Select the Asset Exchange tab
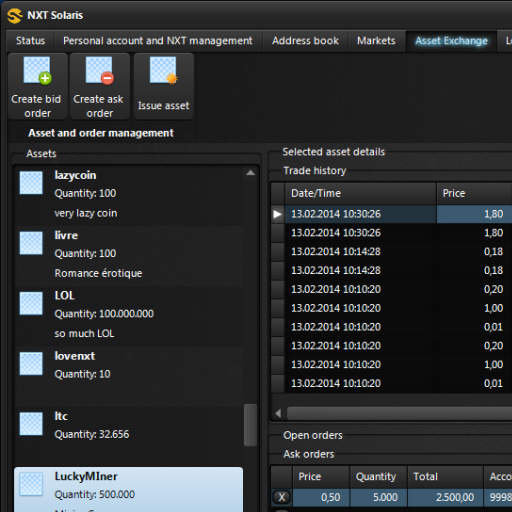512x512 pixels. 451,41
